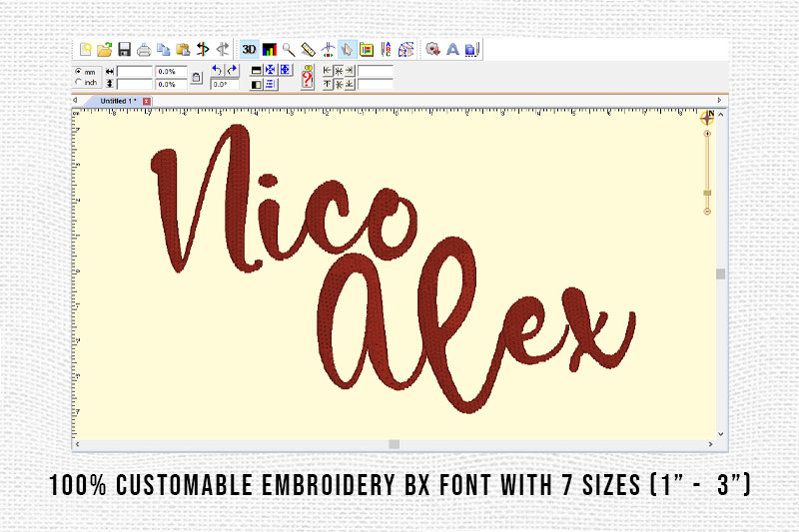Activate the pointer select tool

tap(347, 49)
